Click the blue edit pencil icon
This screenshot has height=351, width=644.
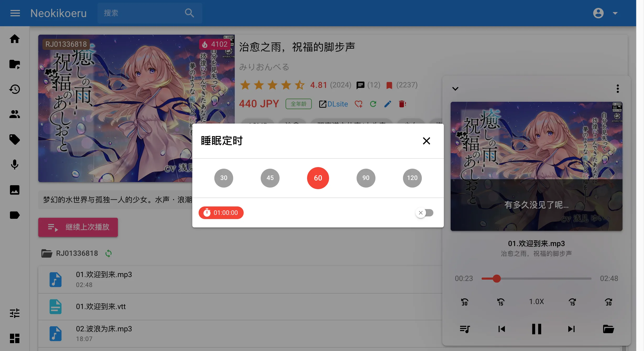(388, 104)
